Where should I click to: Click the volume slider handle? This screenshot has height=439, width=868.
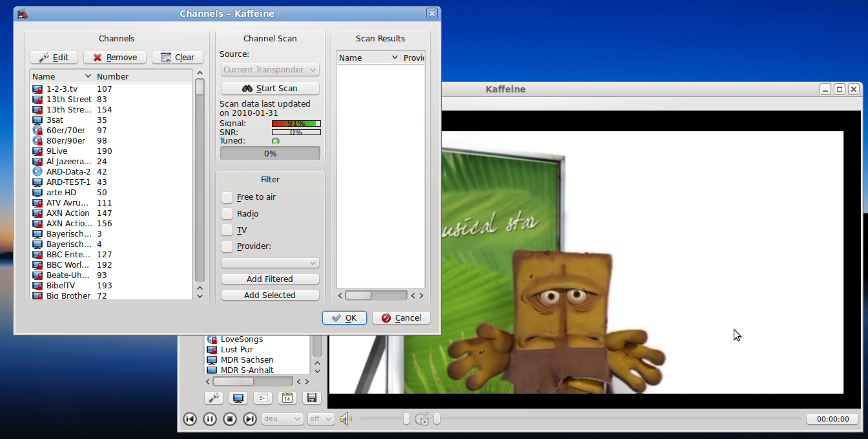pos(406,419)
